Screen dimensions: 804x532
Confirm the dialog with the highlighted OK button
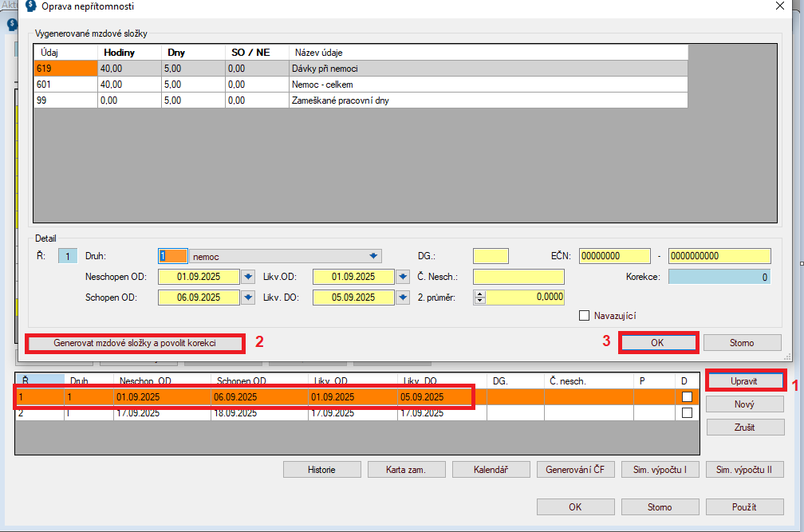point(656,343)
